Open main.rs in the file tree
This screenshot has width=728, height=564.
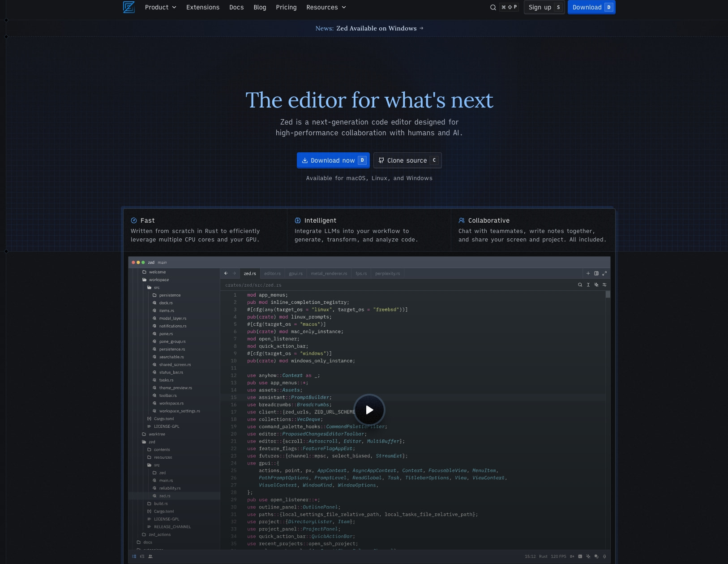pos(163,481)
